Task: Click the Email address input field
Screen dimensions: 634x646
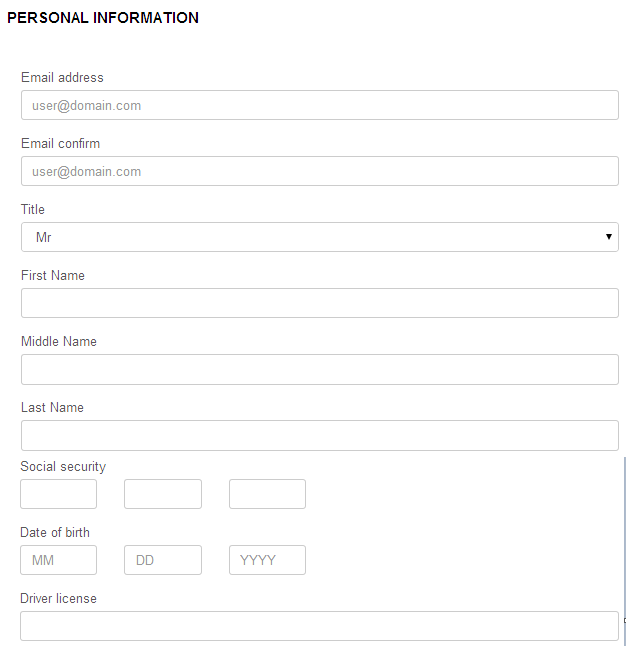Action: 320,105
